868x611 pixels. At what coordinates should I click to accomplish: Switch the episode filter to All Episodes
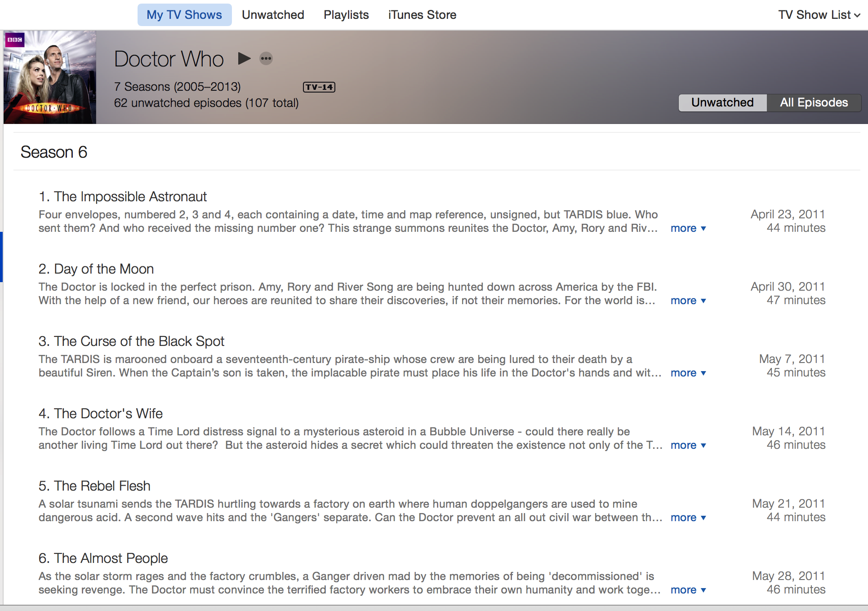pos(814,102)
